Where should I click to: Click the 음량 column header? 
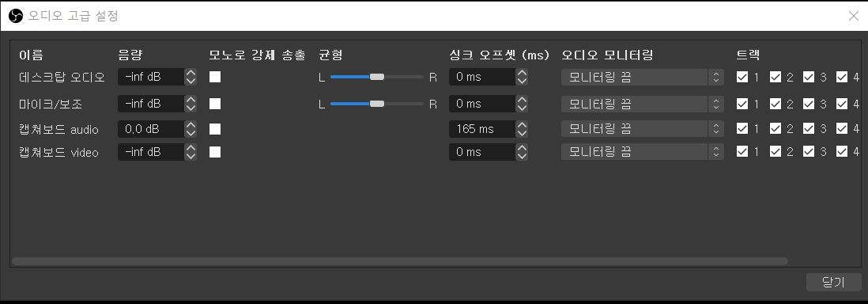pos(130,55)
